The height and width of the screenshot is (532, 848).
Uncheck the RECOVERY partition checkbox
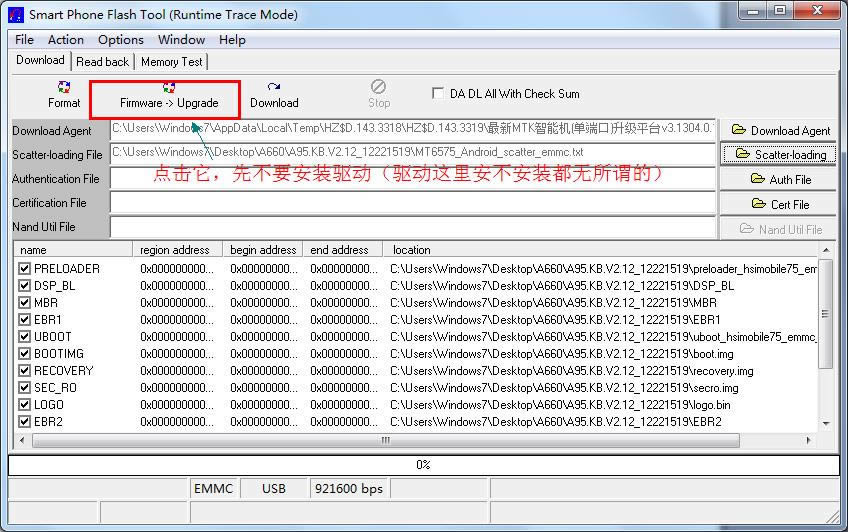point(25,371)
